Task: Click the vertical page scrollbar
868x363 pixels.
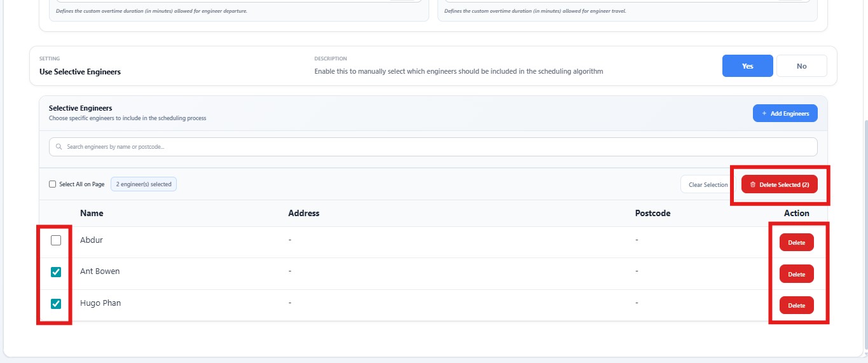Action: click(865, 235)
